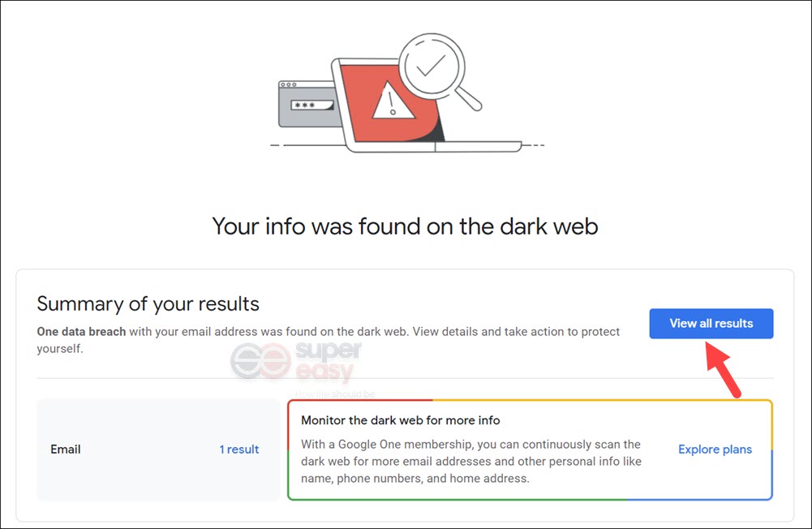Click the password asterisks box in the illustration
Image resolution: width=812 pixels, height=529 pixels.
pos(311,105)
